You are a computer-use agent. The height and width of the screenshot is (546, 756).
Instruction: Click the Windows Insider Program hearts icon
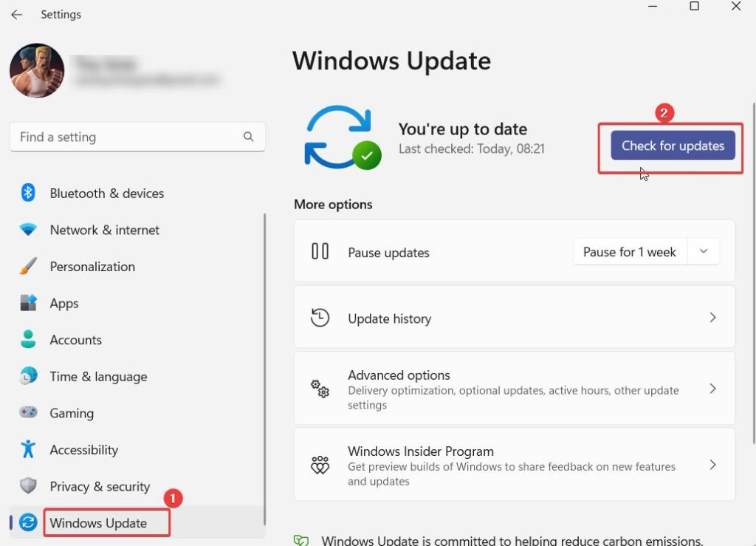(x=320, y=465)
